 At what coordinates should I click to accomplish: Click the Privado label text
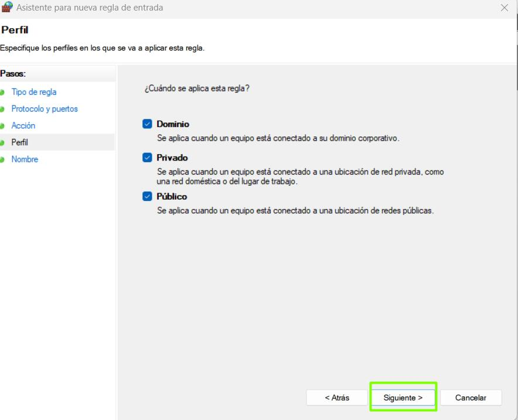tap(172, 158)
